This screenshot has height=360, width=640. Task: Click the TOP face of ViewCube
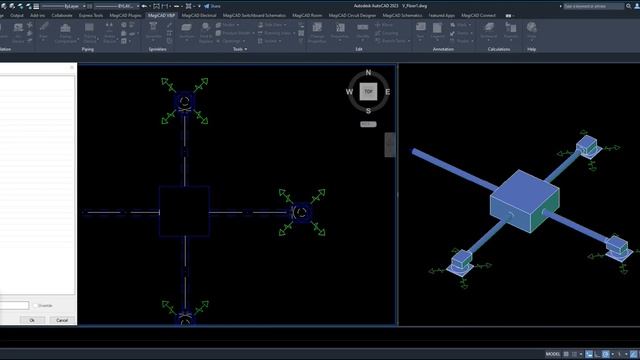click(368, 91)
